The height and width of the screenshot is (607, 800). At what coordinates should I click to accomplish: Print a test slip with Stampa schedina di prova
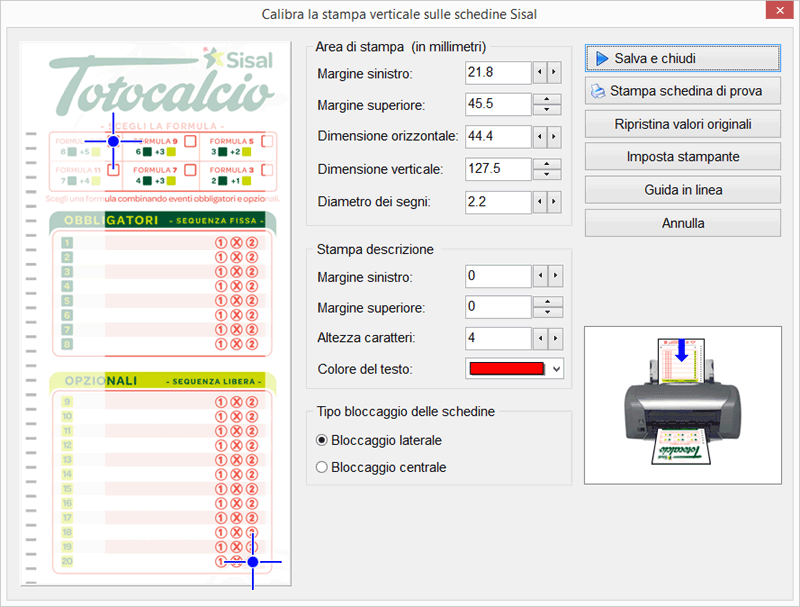pyautogui.click(x=682, y=91)
